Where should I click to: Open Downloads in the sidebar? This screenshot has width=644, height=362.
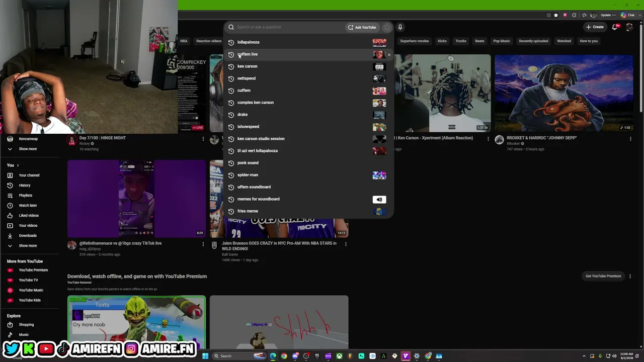point(28,236)
